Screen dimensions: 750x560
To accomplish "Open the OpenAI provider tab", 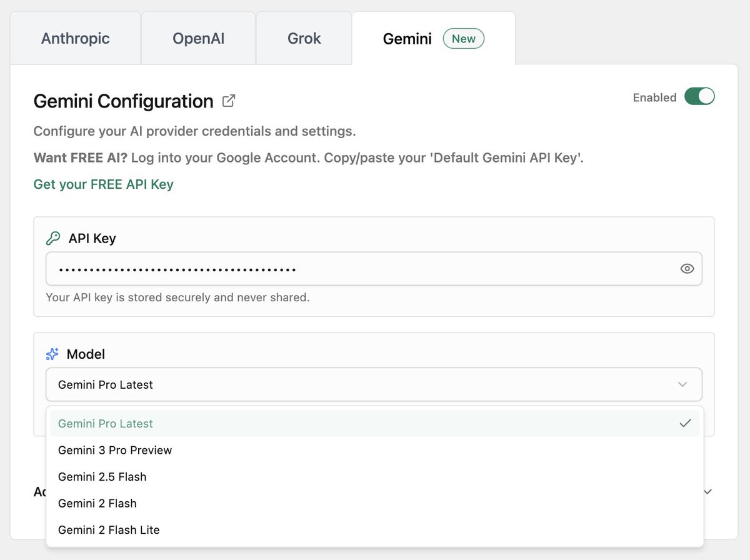I will coord(198,38).
